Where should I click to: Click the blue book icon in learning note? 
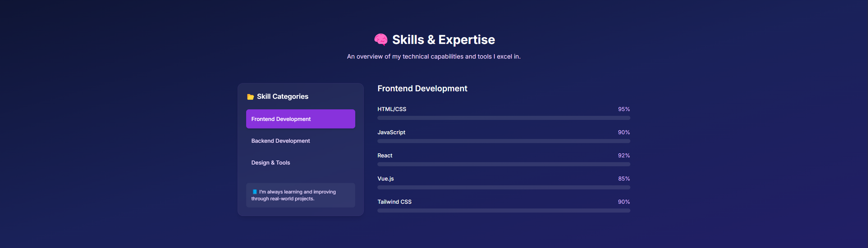[x=254, y=192]
